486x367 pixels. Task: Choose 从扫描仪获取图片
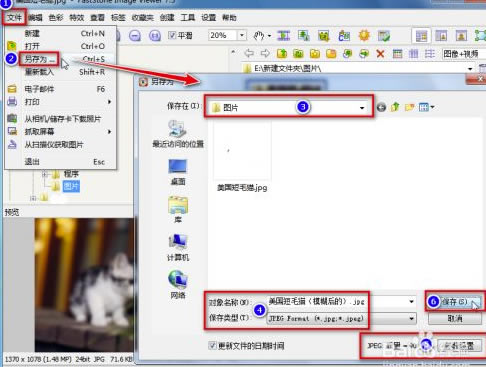click(x=61, y=145)
